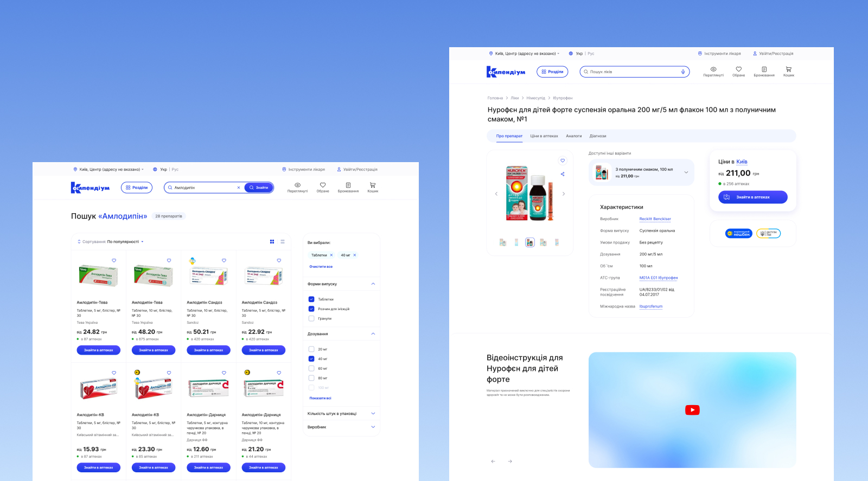The image size is (868, 481).
Task: Select the highlighted third product thumbnail
Action: coord(530,242)
